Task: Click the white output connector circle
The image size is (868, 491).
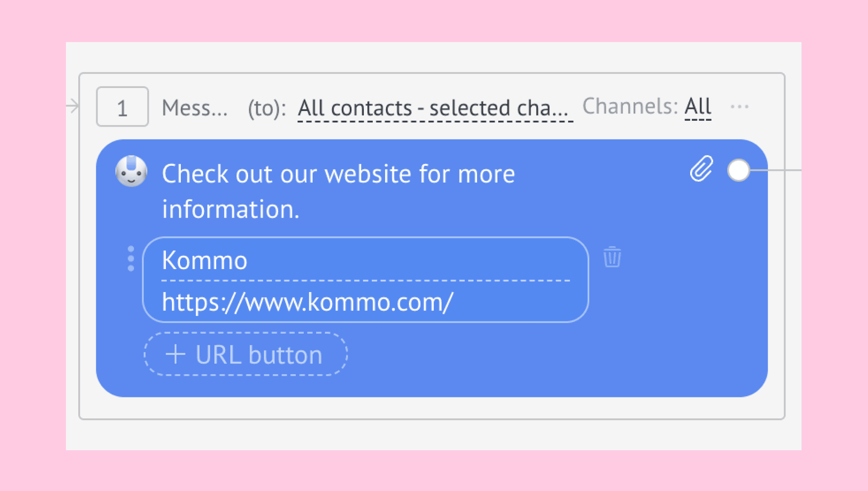Action: coord(739,170)
